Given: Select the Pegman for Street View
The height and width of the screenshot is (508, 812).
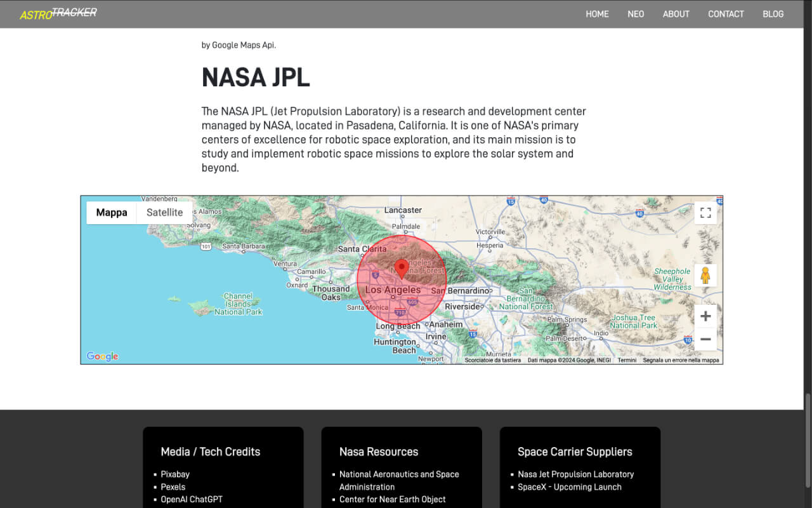Looking at the screenshot, I should pos(705,274).
